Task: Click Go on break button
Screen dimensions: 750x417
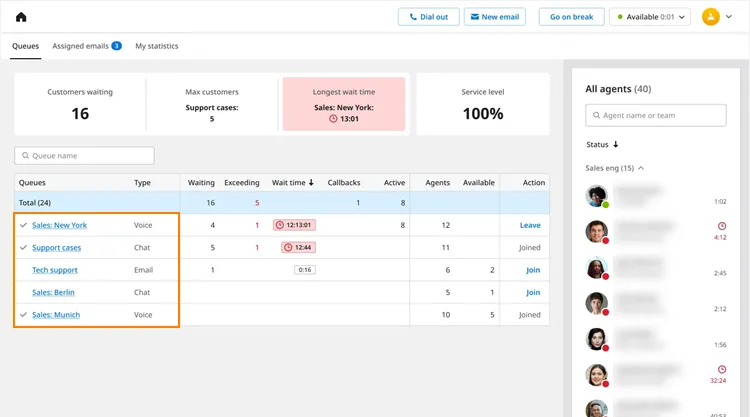Action: point(571,17)
